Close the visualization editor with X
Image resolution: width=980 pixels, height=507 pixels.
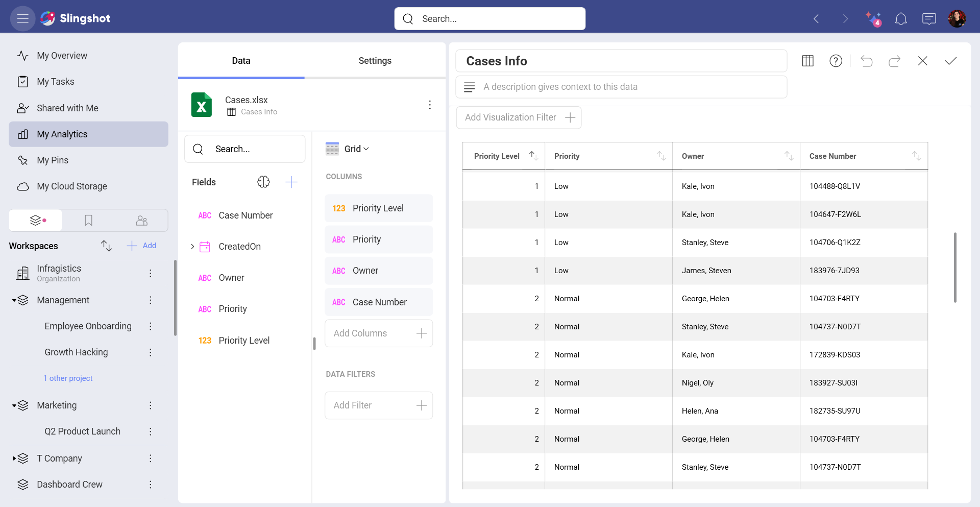tap(922, 61)
